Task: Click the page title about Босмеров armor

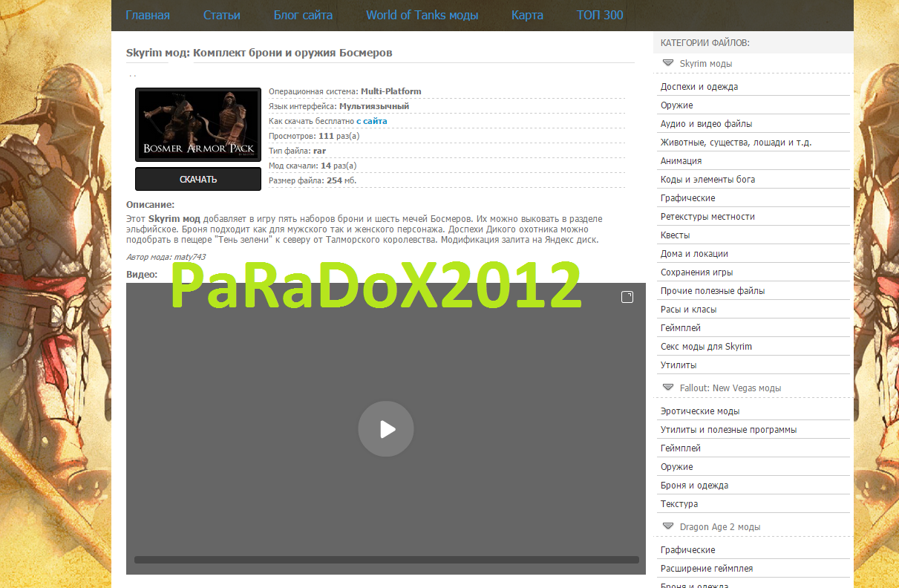Action: 259,53
